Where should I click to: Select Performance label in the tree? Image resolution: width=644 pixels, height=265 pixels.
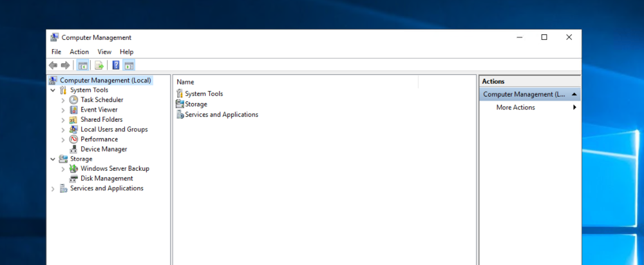(x=99, y=139)
